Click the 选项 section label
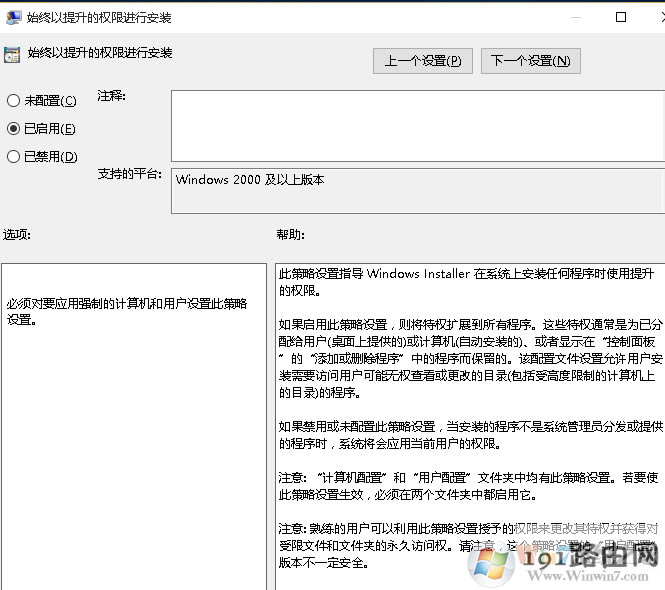Viewport: 665px width, 590px height. [17, 235]
